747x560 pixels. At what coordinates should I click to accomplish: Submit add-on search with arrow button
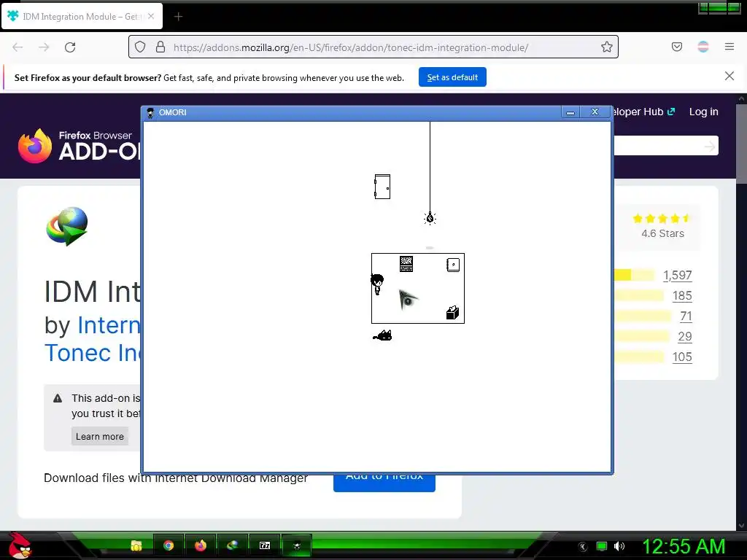click(709, 146)
